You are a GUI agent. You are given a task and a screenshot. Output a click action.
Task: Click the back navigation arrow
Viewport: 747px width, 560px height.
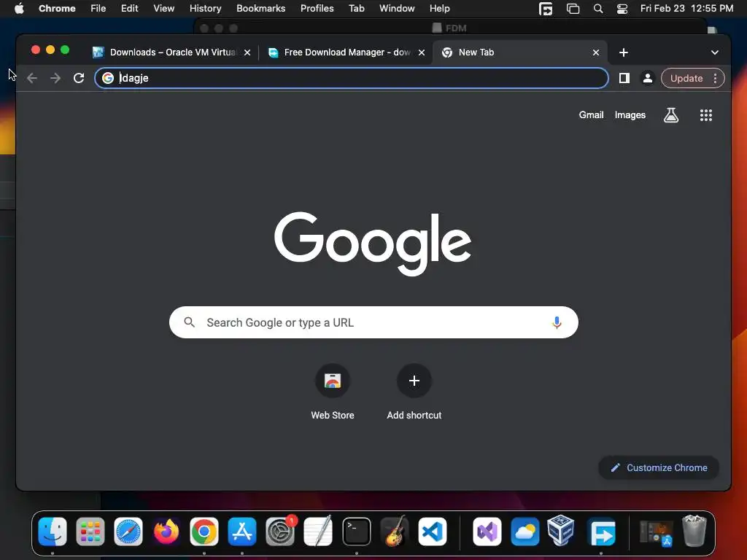tap(32, 78)
